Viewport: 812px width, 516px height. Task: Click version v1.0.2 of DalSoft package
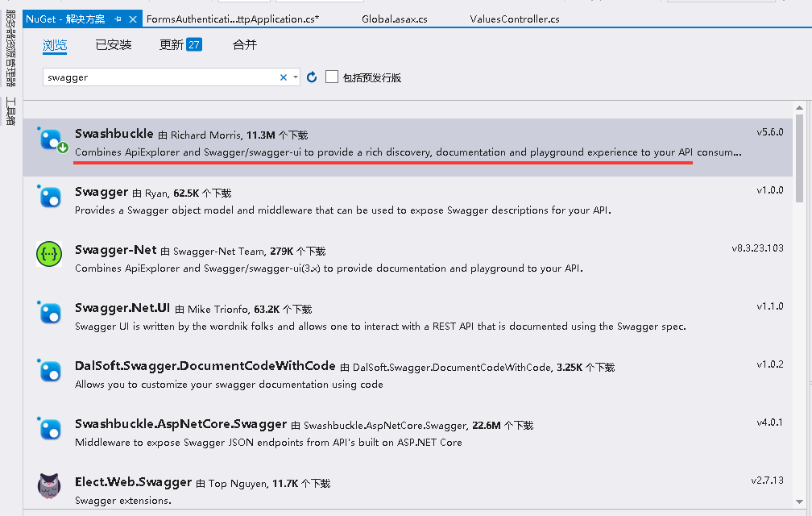click(769, 364)
